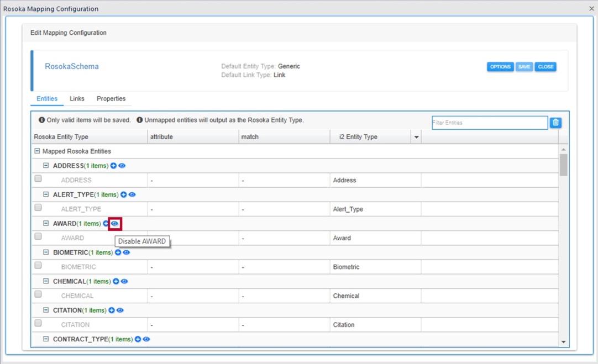This screenshot has height=364, width=598.
Task: Collapse the Mapped Rosoka Entities group
Action: pyautogui.click(x=36, y=151)
